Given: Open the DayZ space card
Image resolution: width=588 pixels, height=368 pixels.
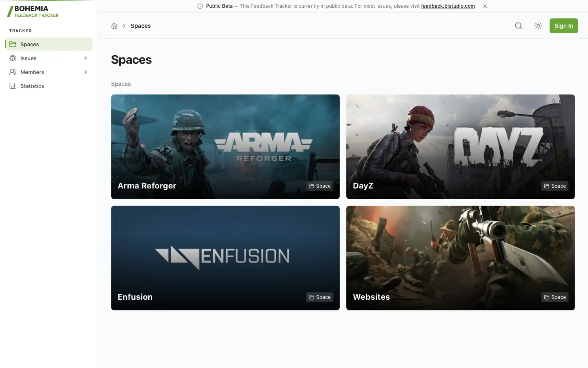Looking at the screenshot, I should pyautogui.click(x=461, y=147).
